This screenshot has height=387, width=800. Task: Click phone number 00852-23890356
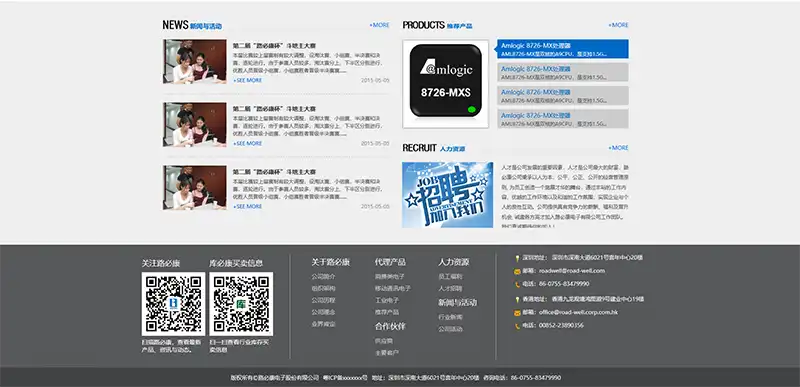click(561, 325)
